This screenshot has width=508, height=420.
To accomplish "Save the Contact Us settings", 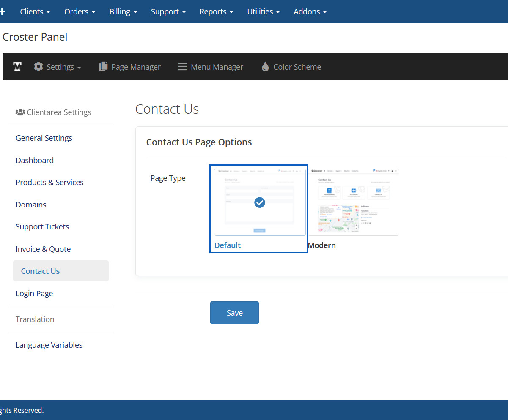I will click(234, 313).
